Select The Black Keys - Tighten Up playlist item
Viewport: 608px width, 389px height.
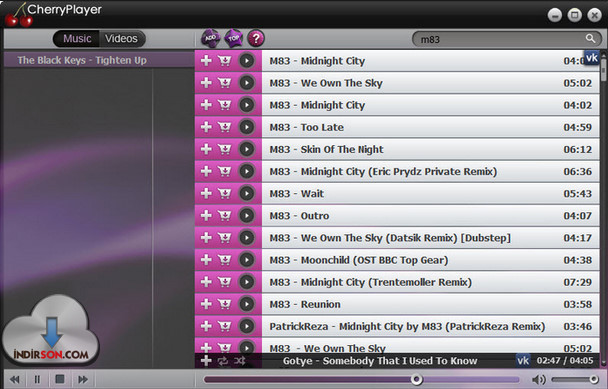[99, 60]
